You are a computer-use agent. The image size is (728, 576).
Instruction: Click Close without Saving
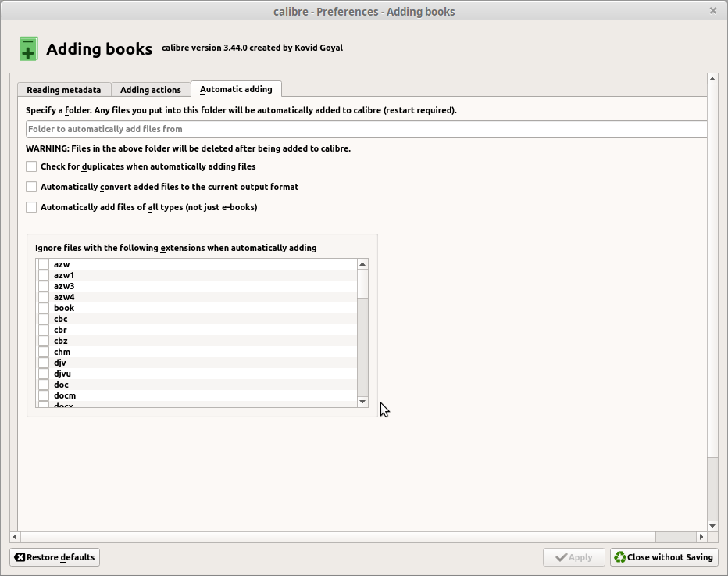click(664, 557)
